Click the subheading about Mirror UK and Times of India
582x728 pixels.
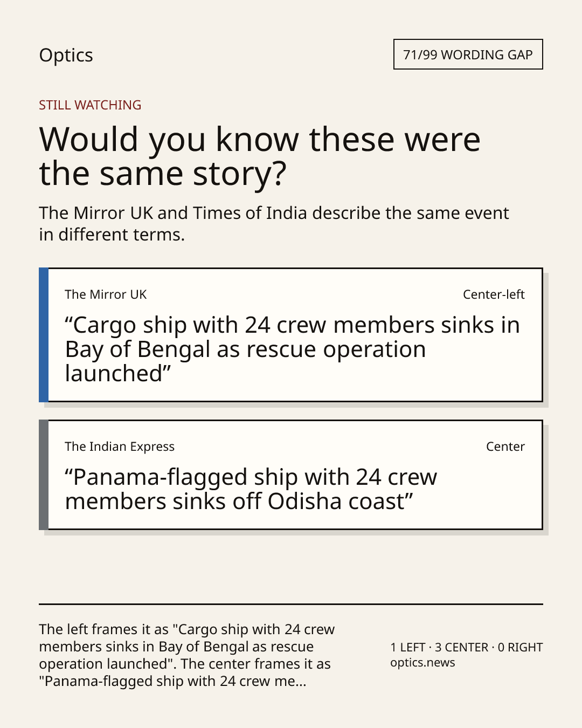click(274, 223)
